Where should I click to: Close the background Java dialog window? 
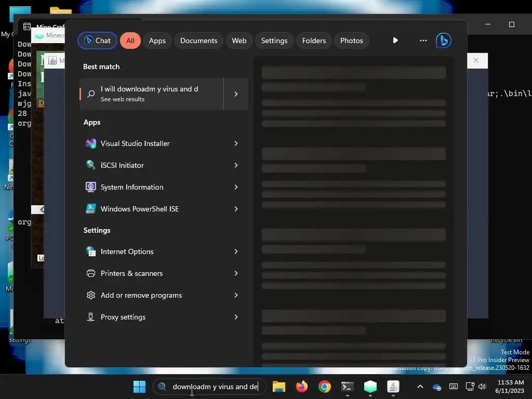coord(476,60)
